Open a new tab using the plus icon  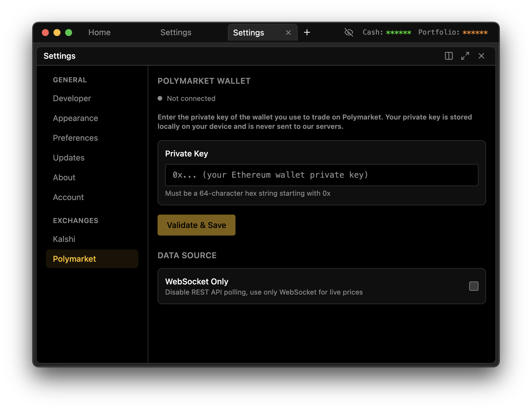tap(307, 32)
